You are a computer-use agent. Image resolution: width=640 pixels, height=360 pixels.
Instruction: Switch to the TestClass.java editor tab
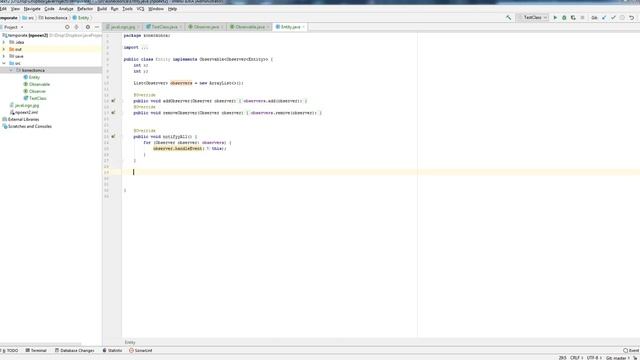164,27
